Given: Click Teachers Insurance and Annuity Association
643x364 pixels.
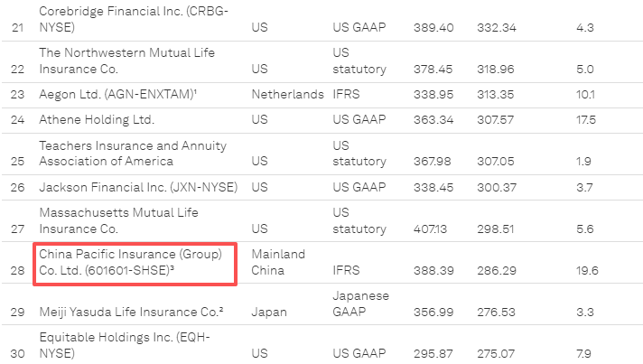Looking at the screenshot, I should click(x=132, y=153).
